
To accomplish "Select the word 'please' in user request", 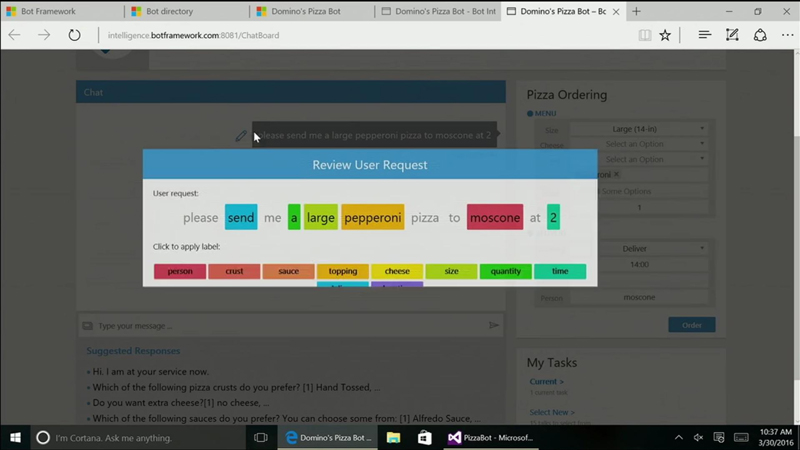I will [x=201, y=217].
